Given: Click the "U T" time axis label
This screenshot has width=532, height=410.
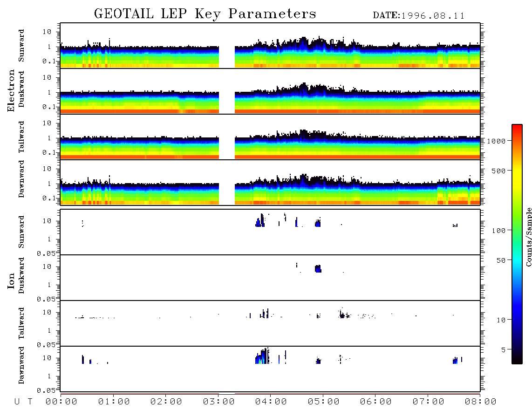Looking at the screenshot, I should [23, 402].
